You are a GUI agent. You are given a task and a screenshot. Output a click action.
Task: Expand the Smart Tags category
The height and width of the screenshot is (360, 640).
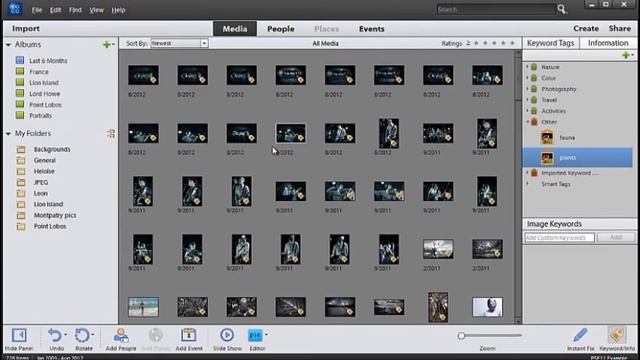527,184
